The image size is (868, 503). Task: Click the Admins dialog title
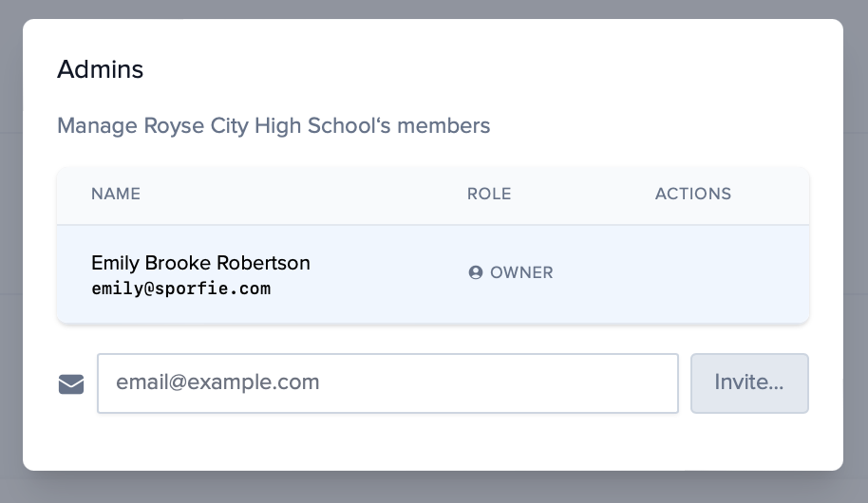click(x=100, y=69)
